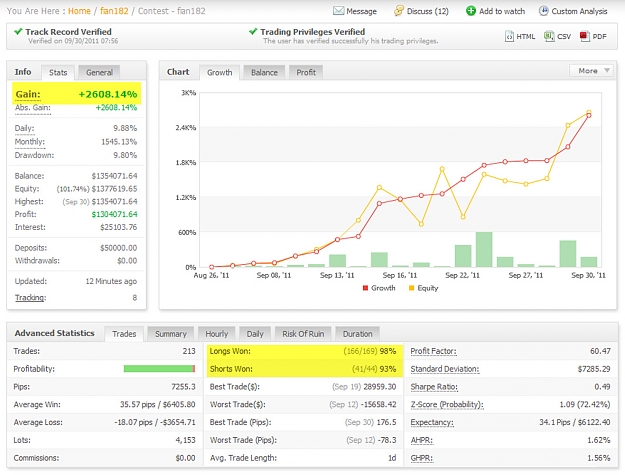Click the HTML export icon
Image resolution: width=625 pixels, height=475 pixels.
[x=509, y=36]
